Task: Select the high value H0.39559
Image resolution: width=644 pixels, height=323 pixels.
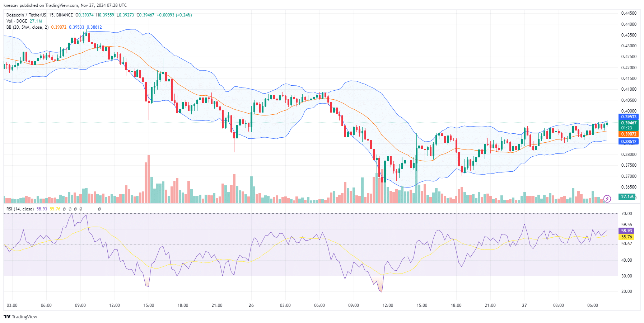Action: (x=105, y=15)
